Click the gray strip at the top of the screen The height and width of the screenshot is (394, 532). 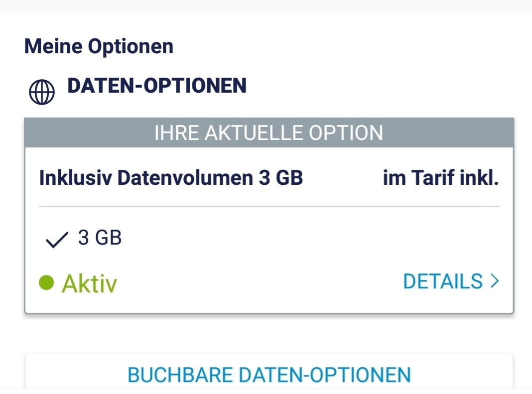(x=266, y=6)
